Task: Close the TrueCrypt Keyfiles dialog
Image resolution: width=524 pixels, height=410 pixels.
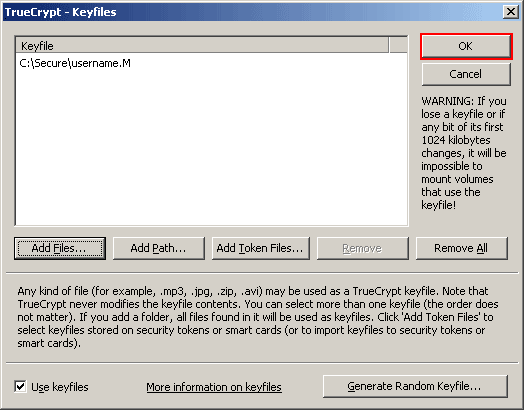Action: point(511,12)
